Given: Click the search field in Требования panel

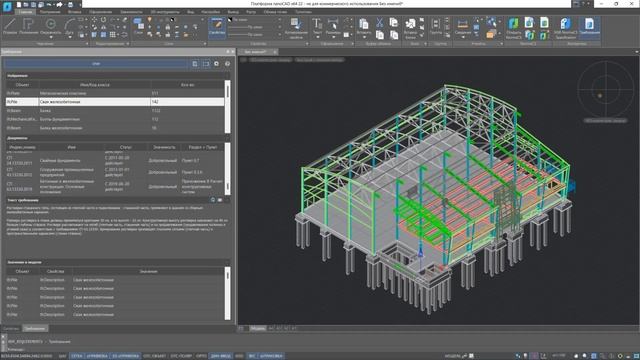Looking at the screenshot, I should [x=96, y=64].
